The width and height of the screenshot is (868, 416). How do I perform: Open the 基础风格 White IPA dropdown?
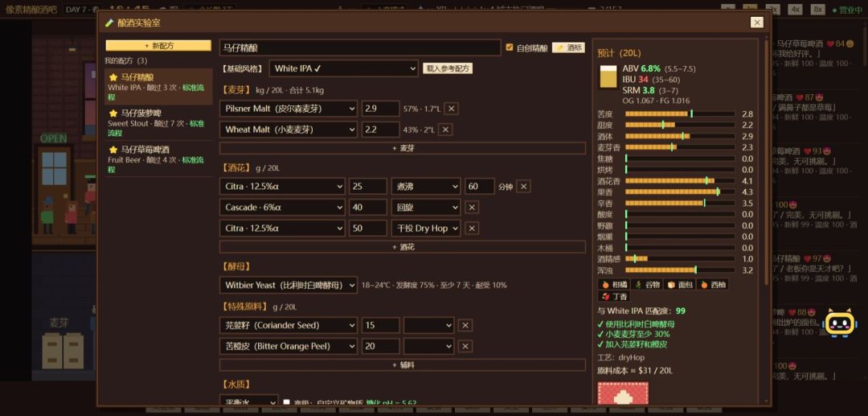click(x=343, y=68)
